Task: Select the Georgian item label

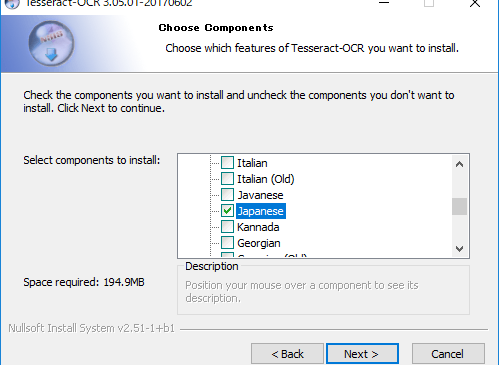Action: [259, 243]
